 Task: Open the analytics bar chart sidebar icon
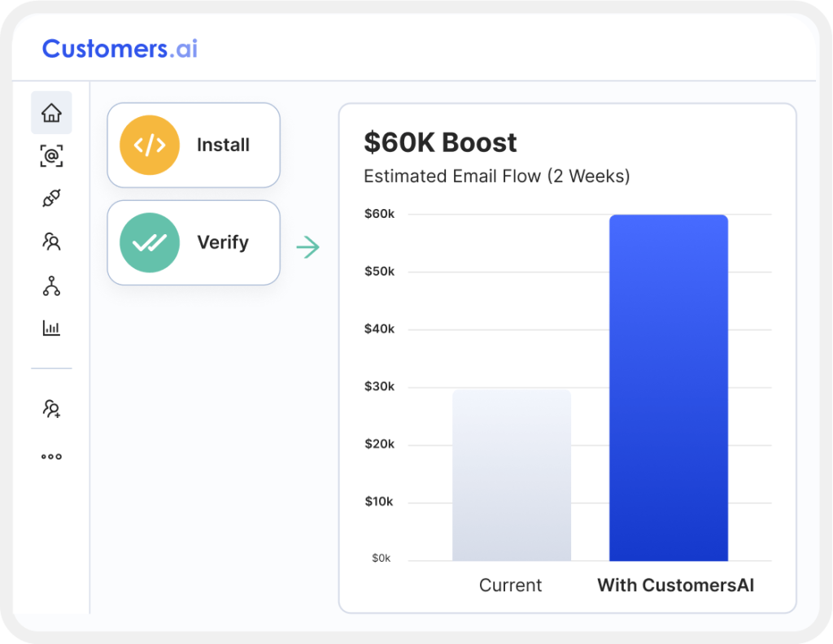(x=51, y=329)
